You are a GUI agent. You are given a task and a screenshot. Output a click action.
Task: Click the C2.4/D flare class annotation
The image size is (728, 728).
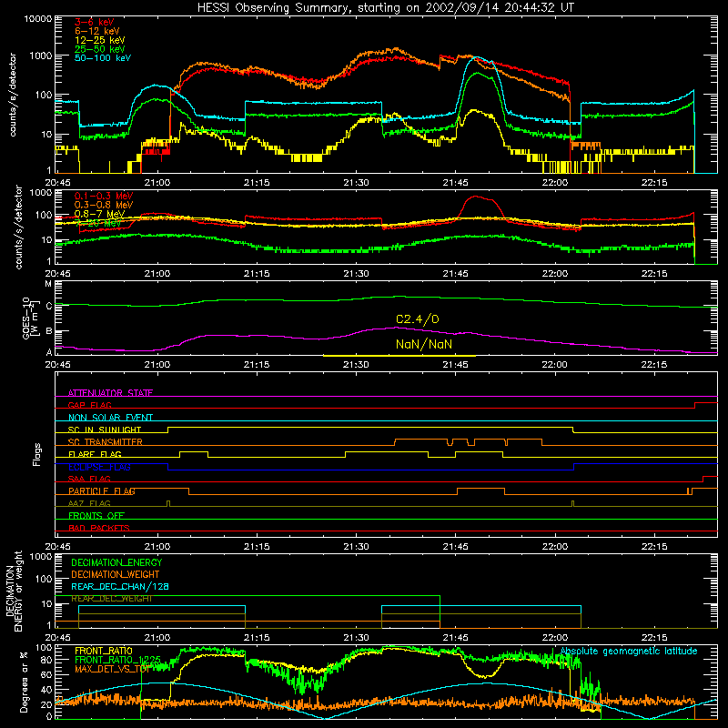click(418, 319)
